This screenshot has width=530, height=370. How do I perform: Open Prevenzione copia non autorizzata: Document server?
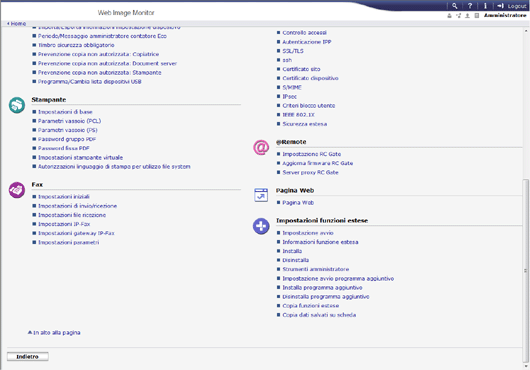tap(107, 63)
